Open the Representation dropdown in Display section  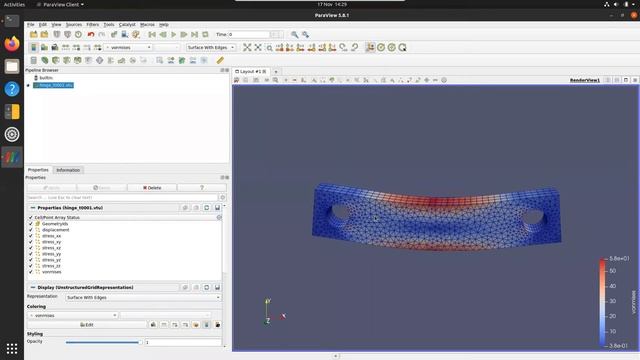pyautogui.click(x=143, y=298)
